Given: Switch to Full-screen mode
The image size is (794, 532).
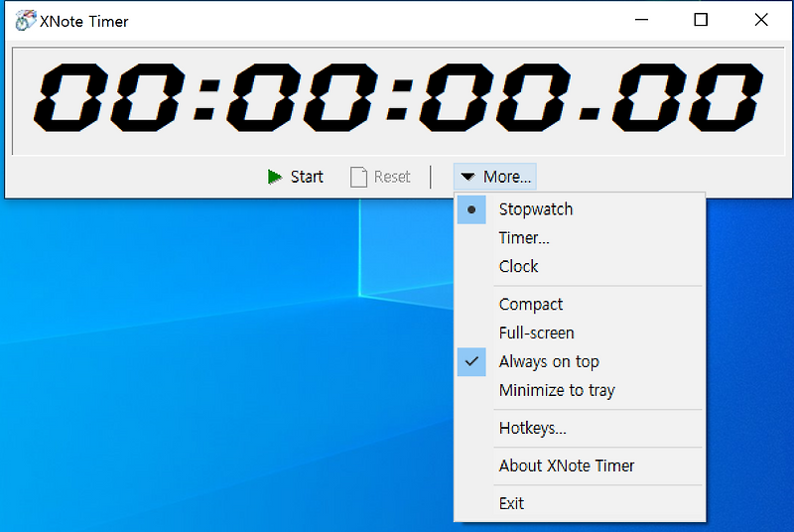Looking at the screenshot, I should tap(580, 333).
